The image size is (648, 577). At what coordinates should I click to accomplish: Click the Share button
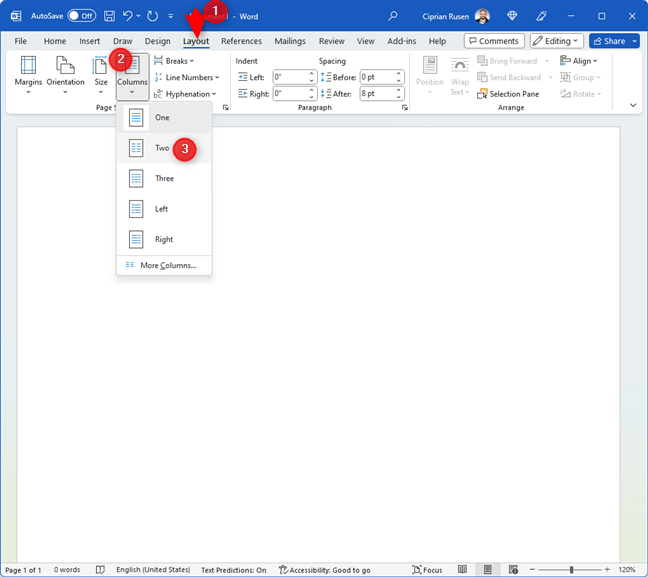point(610,41)
